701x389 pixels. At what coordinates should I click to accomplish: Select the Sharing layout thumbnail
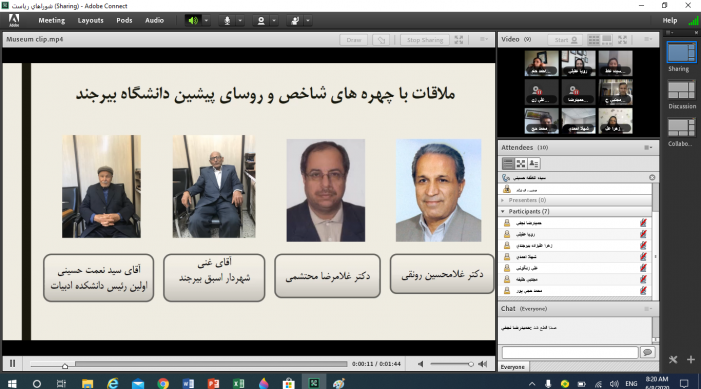click(x=681, y=53)
